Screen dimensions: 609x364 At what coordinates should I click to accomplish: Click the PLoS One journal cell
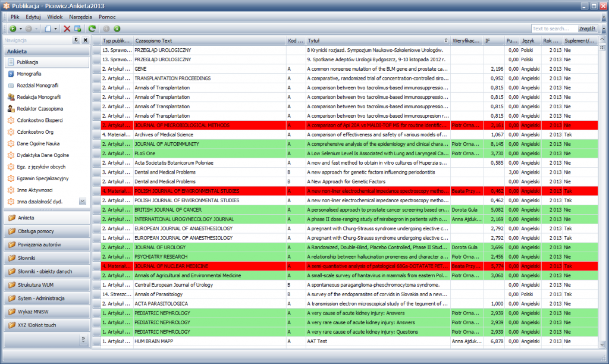click(x=209, y=153)
